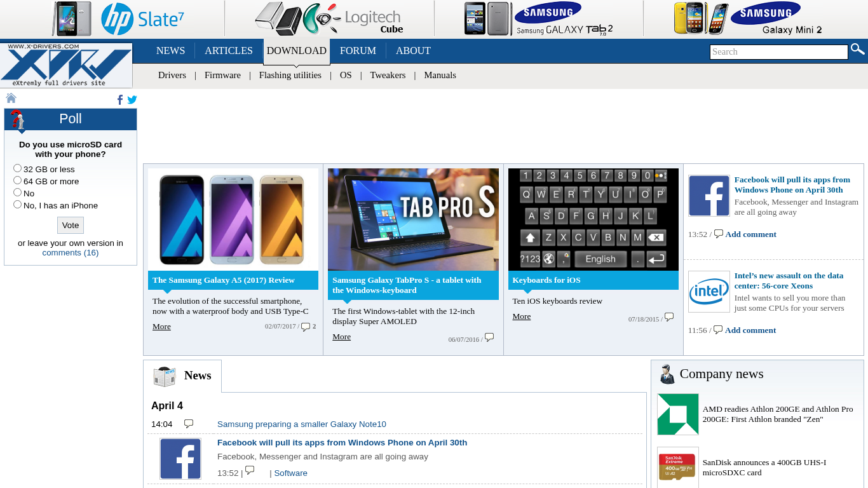Click the Facebook logo in the top-right news panel
This screenshot has height=488, width=868.
click(x=709, y=196)
